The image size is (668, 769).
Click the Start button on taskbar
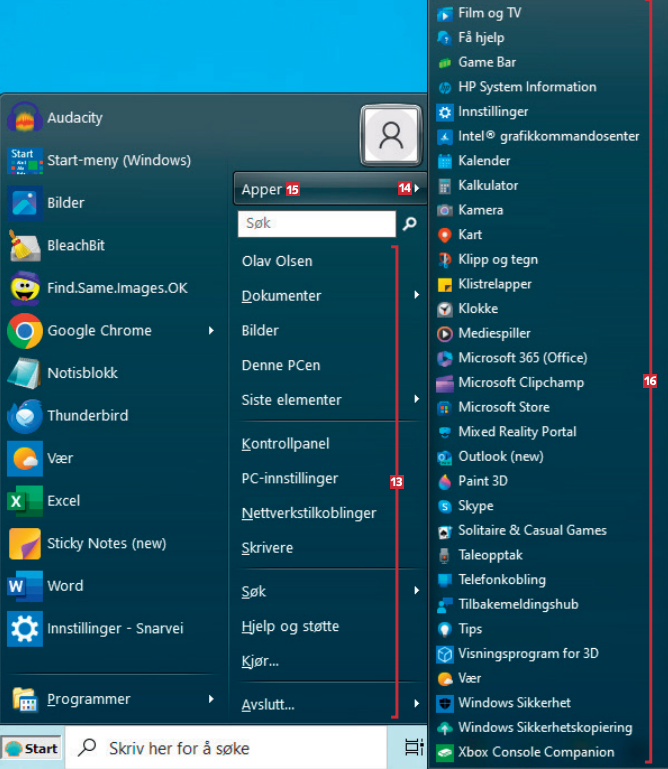pos(31,748)
